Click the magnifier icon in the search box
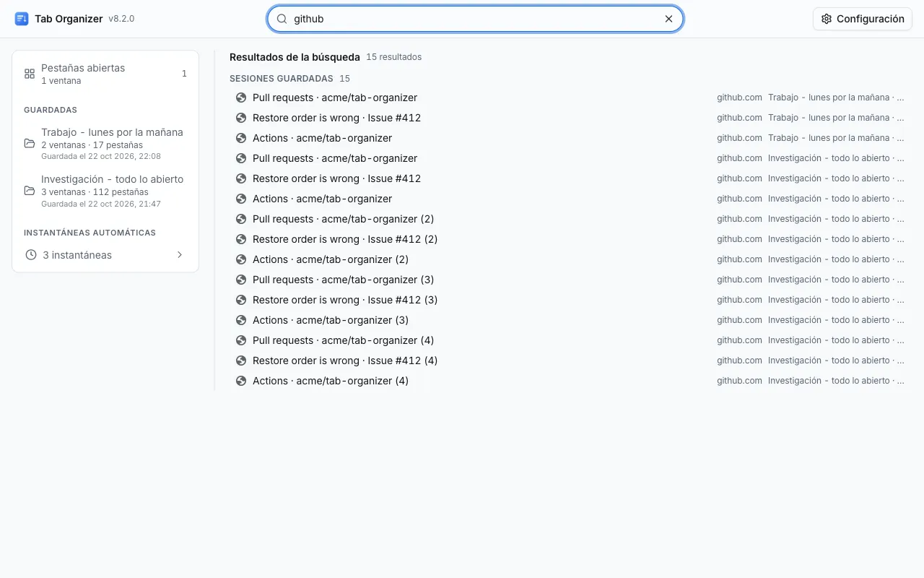 pos(282,19)
